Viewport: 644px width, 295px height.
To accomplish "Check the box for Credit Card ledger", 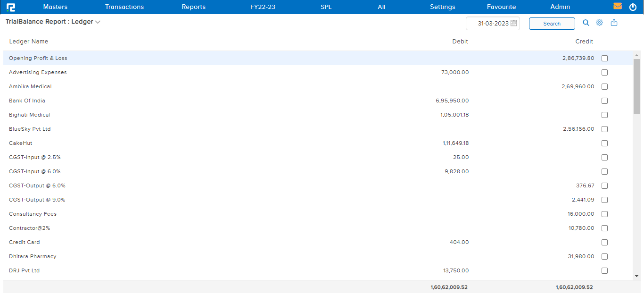I will tap(604, 242).
